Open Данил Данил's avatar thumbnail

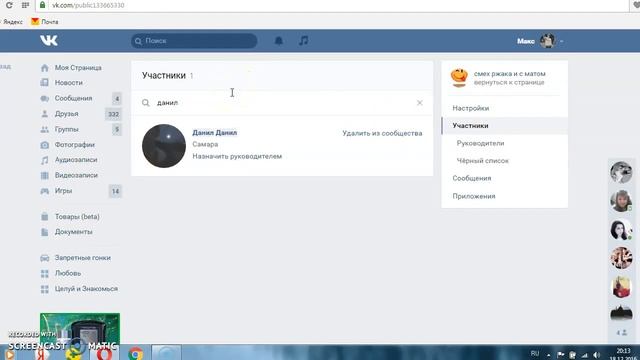(164, 146)
